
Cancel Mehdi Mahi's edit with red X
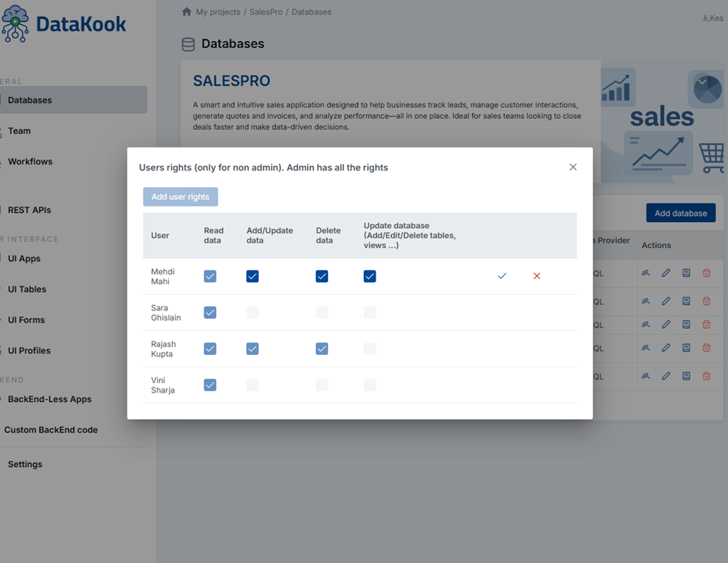pyautogui.click(x=537, y=276)
